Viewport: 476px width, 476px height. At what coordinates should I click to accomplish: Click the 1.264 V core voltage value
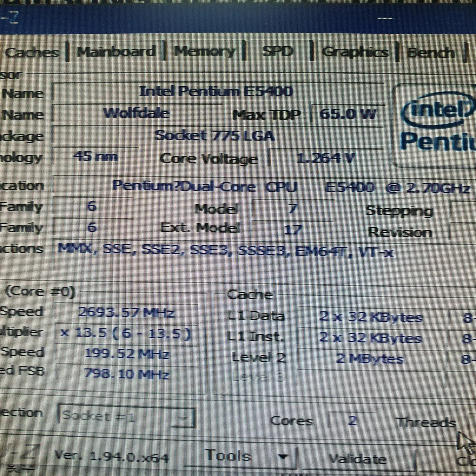(x=326, y=159)
